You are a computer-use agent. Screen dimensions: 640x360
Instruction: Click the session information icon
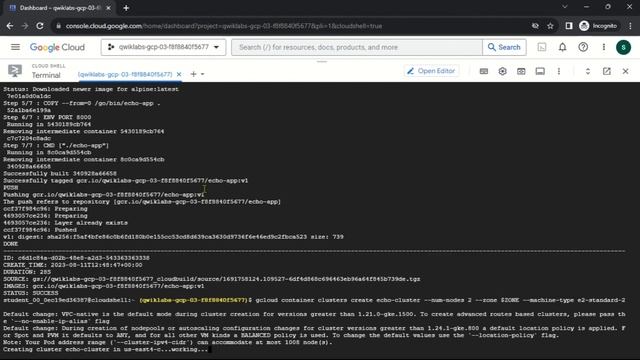click(x=540, y=71)
